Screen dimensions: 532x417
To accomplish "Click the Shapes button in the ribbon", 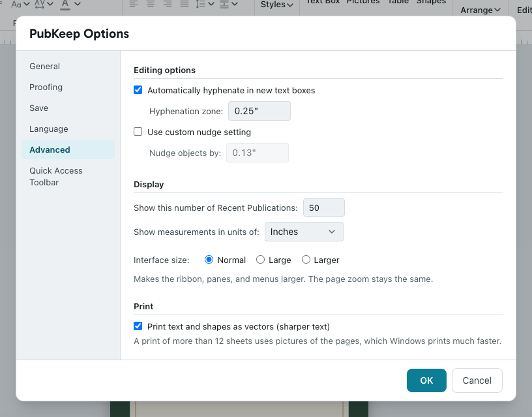I will 431,2.
